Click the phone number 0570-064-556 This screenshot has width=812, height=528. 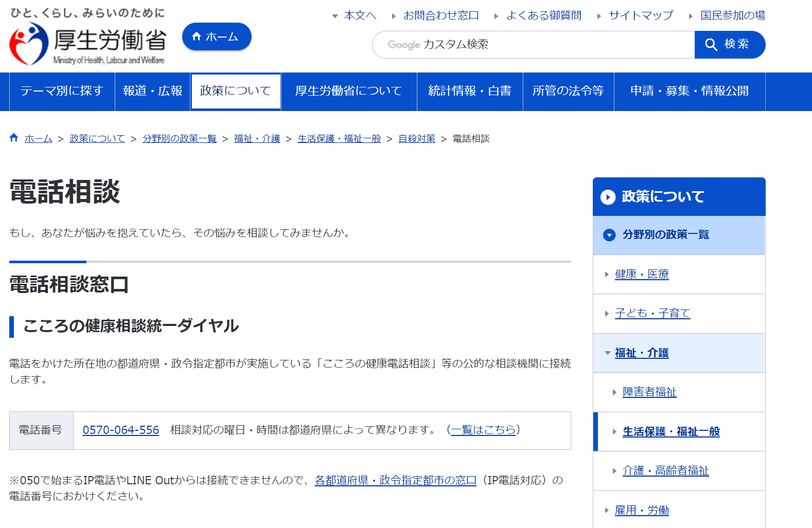(x=121, y=430)
